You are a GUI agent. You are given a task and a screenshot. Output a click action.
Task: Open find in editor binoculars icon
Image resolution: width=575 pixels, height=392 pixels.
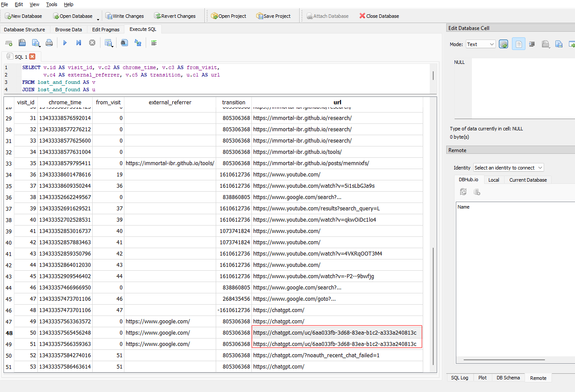click(124, 43)
